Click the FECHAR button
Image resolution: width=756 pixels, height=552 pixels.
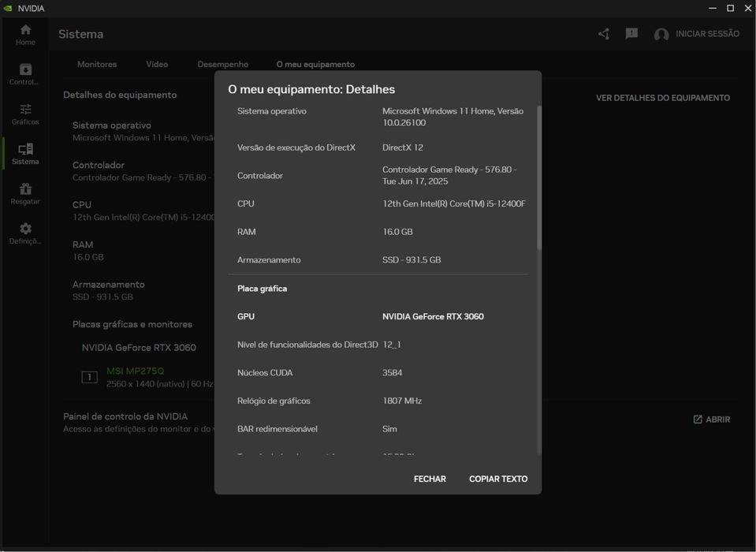430,479
